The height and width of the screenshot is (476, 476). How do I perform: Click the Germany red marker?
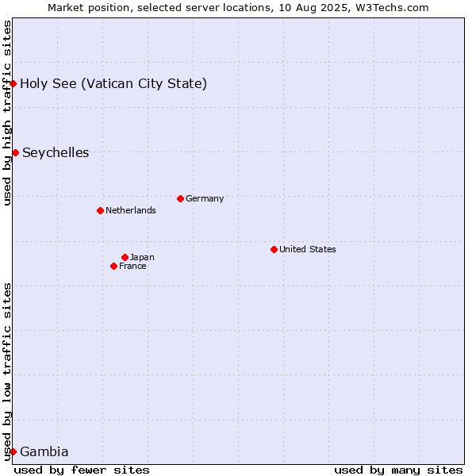click(x=180, y=199)
